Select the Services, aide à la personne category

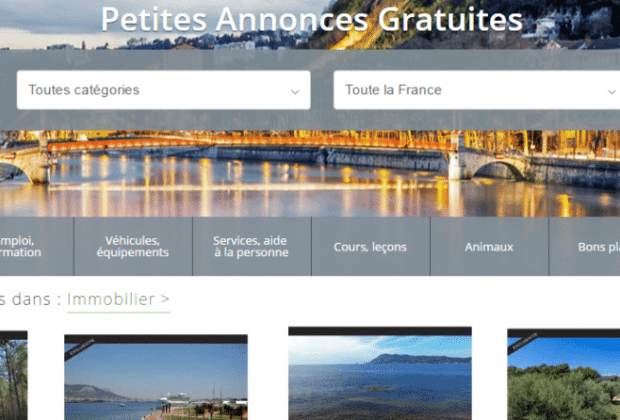(x=251, y=246)
